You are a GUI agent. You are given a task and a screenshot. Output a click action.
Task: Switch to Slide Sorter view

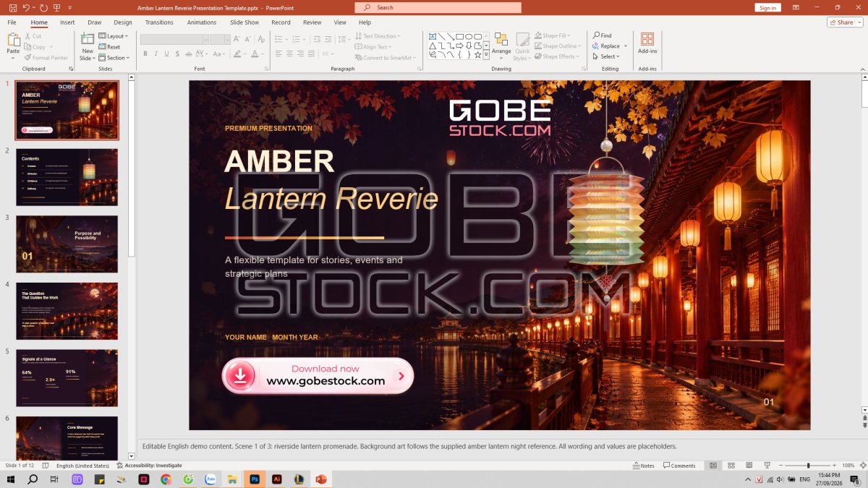pos(731,466)
